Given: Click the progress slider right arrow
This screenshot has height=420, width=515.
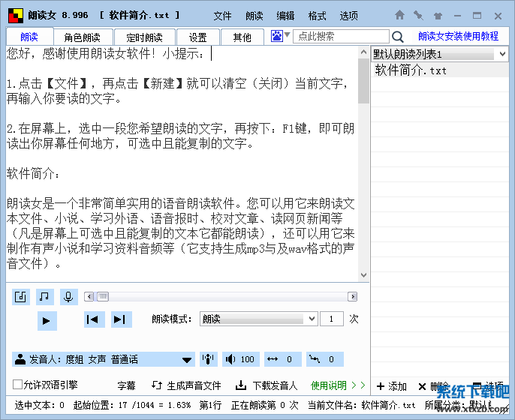Looking at the screenshot, I should click(352, 297).
